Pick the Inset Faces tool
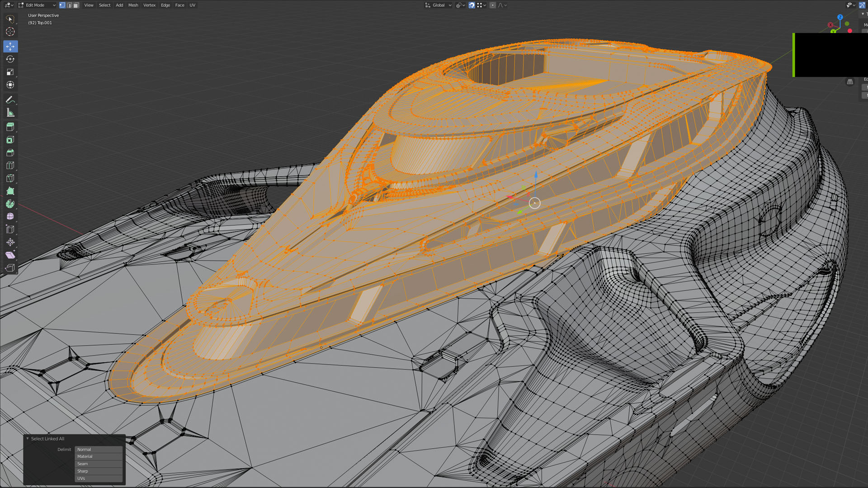Viewport: 868px width, 488px height. (x=10, y=140)
